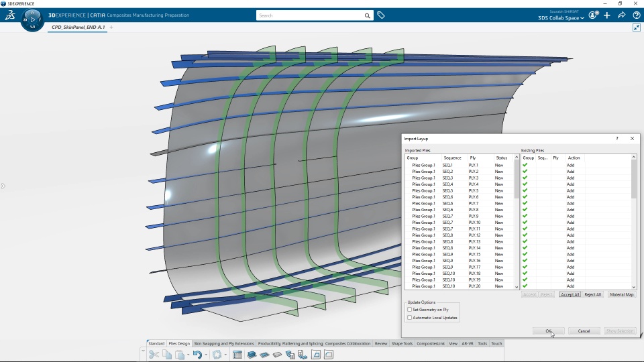Click the Import Layup help question mark

click(x=617, y=139)
